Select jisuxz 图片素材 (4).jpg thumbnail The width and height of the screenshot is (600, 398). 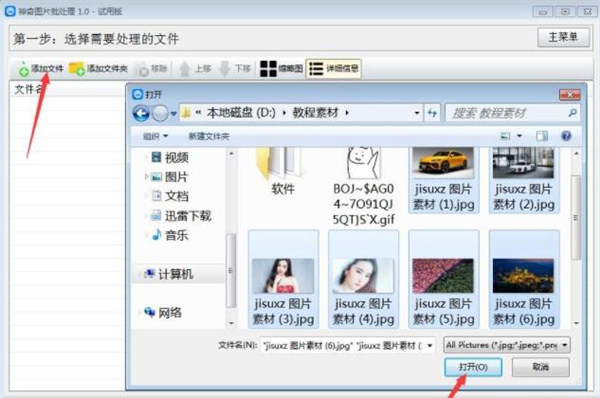[363, 279]
